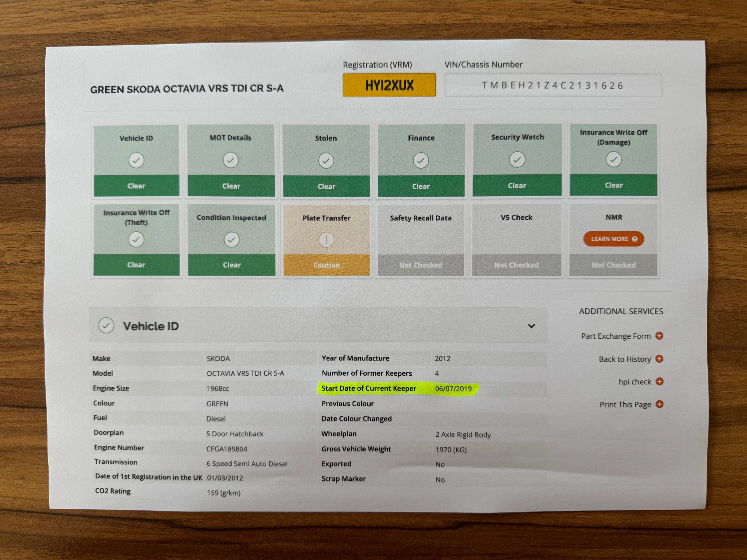Click the NMR Learn More button
The width and height of the screenshot is (747, 560).
coord(613,239)
